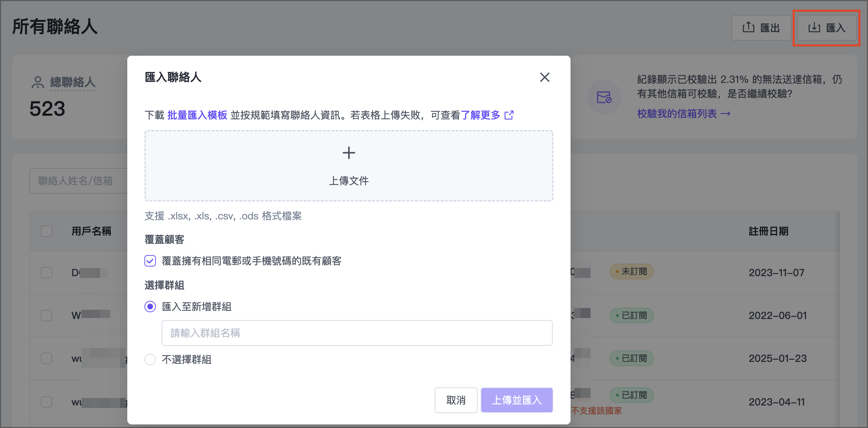The height and width of the screenshot is (428, 868).
Task: Focus the 請輸入群組名稱 input field
Action: (x=357, y=333)
